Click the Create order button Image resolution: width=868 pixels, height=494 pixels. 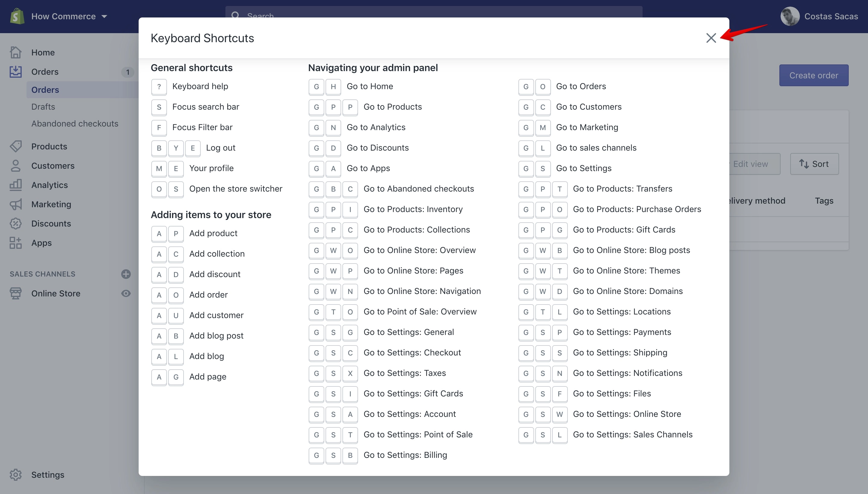[x=814, y=75]
